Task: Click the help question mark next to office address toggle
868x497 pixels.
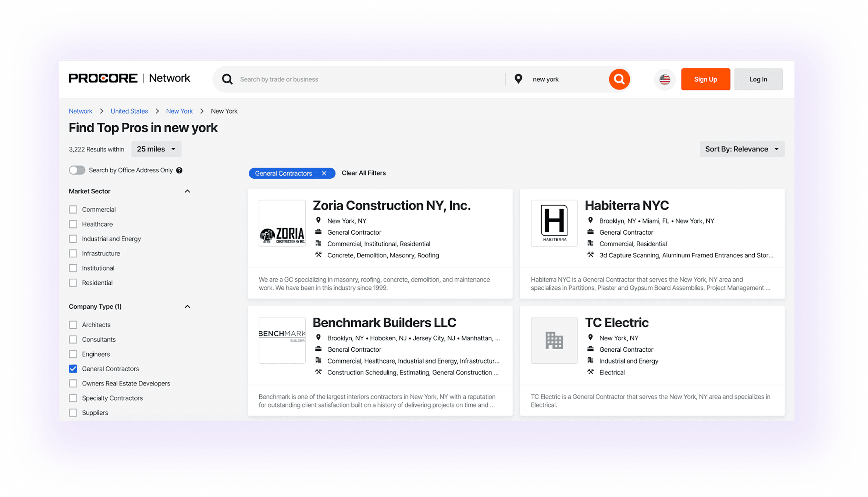Action: [x=179, y=170]
